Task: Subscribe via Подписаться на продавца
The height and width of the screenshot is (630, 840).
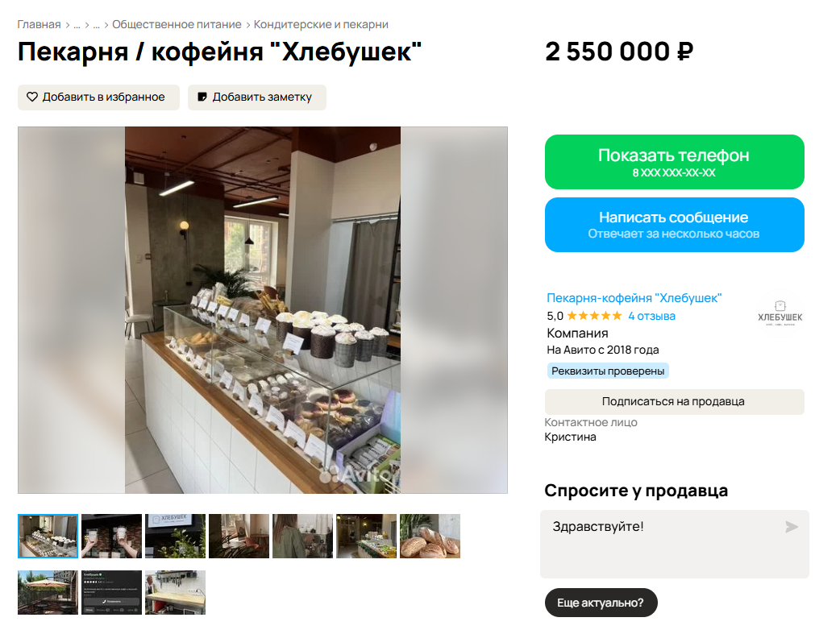Action: (675, 401)
